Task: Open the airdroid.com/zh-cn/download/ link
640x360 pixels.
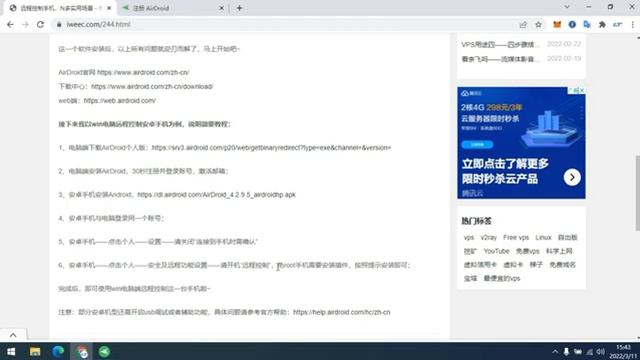Action: pos(152,87)
